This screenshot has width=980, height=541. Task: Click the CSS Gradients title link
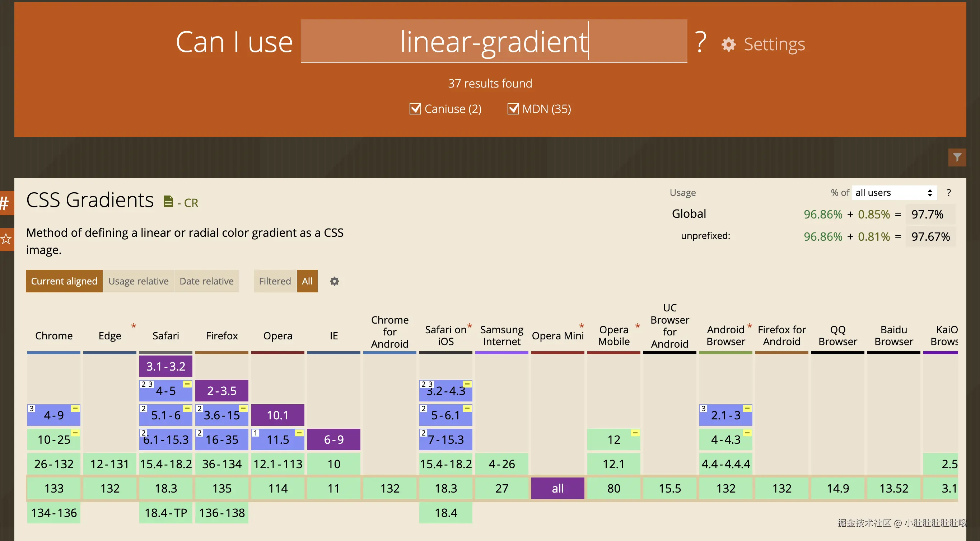pos(90,200)
